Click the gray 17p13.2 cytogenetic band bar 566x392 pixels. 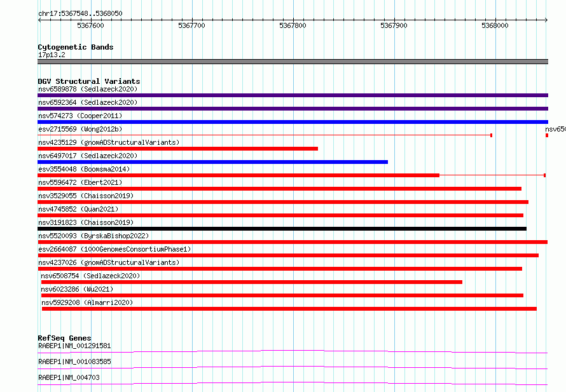click(x=293, y=62)
